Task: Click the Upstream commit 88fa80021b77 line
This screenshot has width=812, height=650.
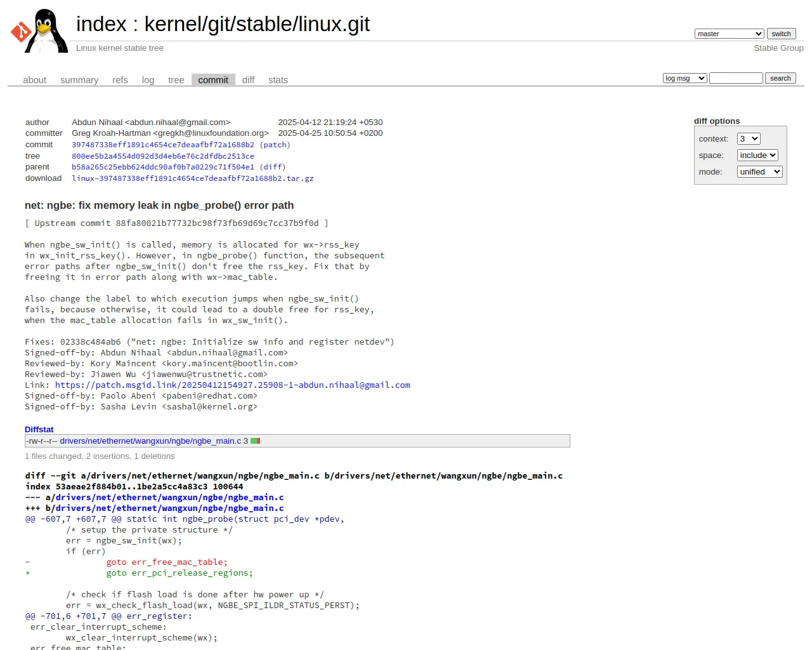Action: (x=176, y=223)
